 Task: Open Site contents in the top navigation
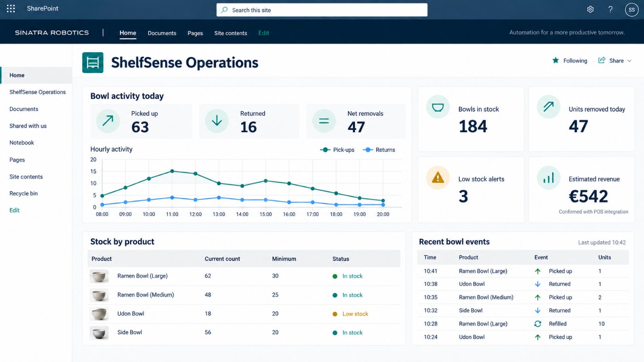point(230,33)
